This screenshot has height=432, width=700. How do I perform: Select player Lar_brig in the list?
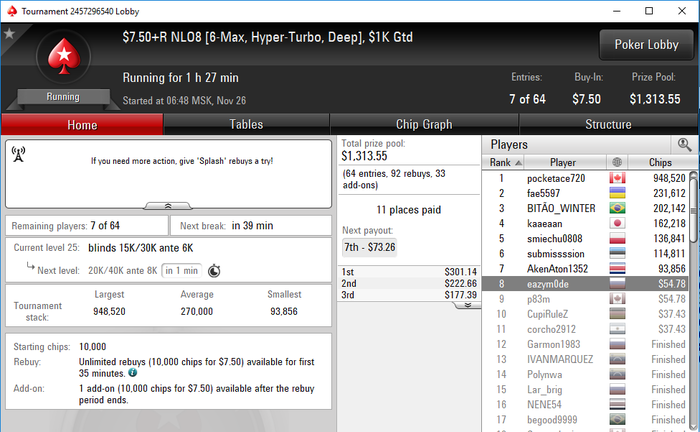pos(585,390)
